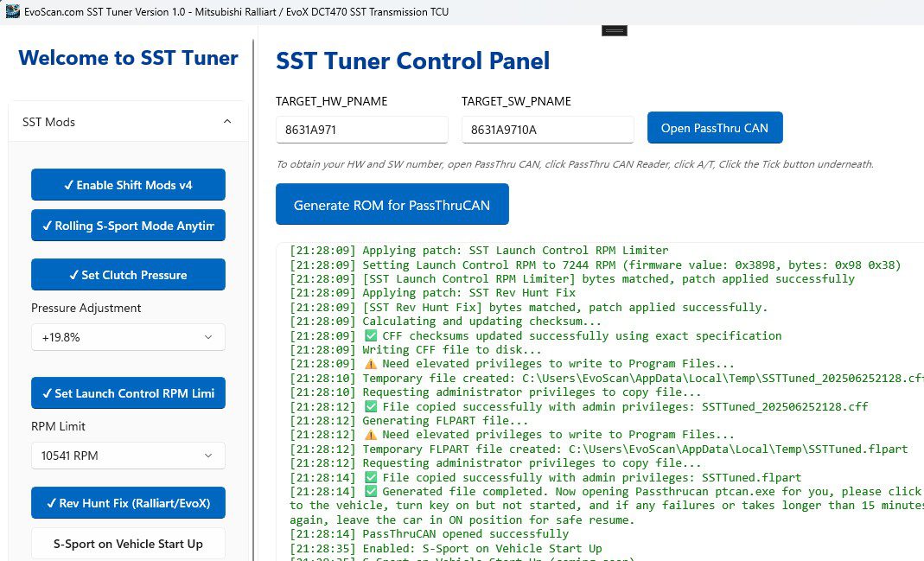Click the 'RPM Limit' label
The width and height of the screenshot is (924, 561).
58,426
